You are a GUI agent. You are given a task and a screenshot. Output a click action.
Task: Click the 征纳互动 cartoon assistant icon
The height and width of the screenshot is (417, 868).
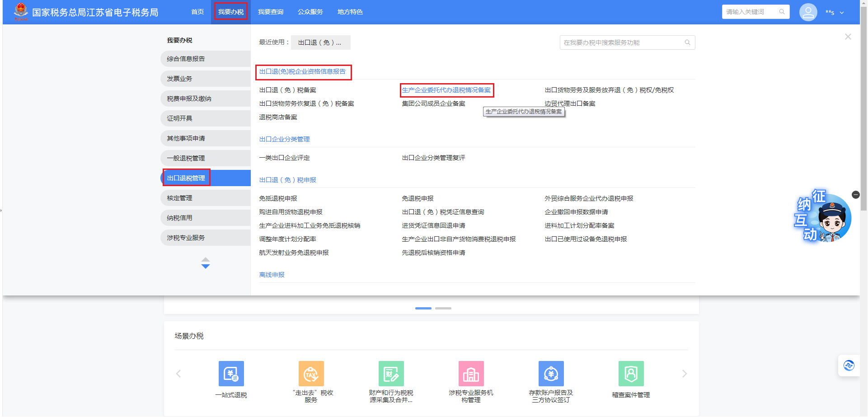coord(823,218)
